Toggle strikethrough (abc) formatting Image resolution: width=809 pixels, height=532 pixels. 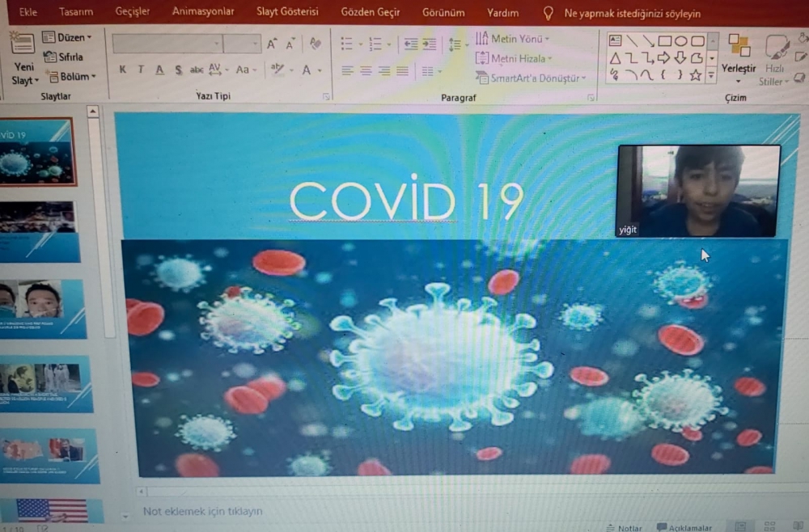pos(196,70)
